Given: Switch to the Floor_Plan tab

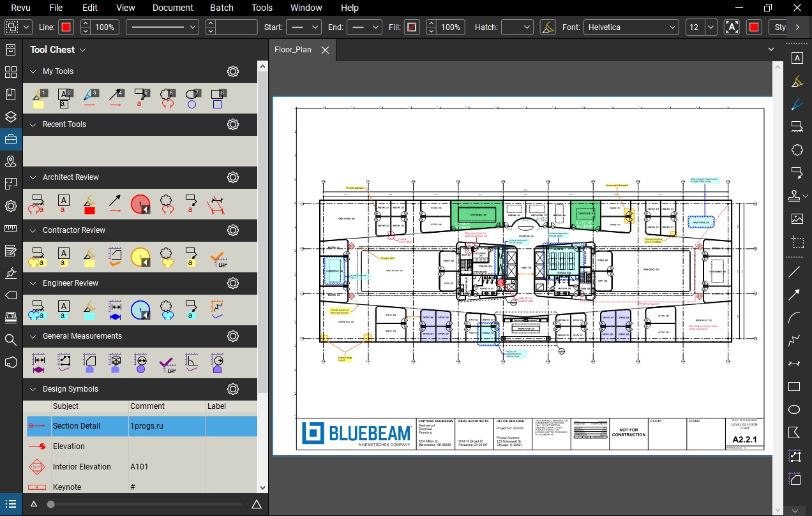Looking at the screenshot, I should [x=293, y=49].
